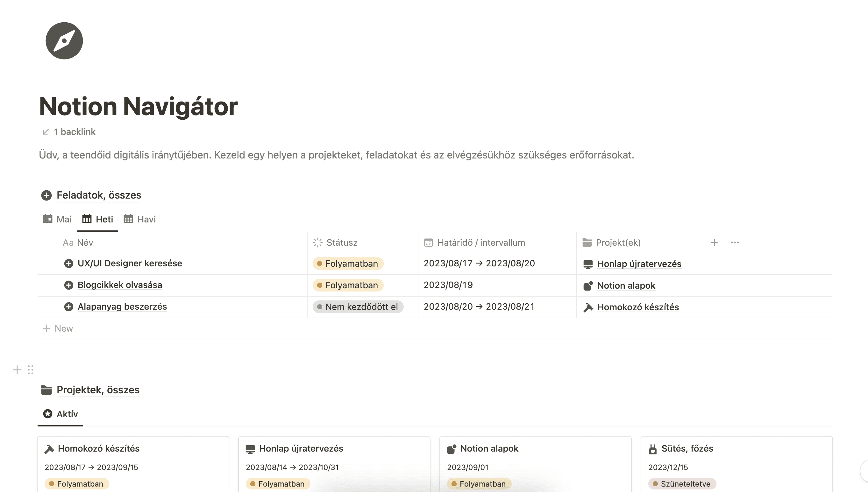Open the Név column header menu
The height and width of the screenshot is (492, 868).
[x=172, y=242]
